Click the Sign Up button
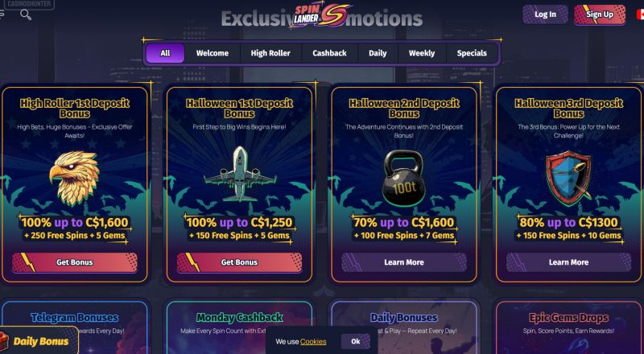This screenshot has height=354, width=644. pyautogui.click(x=600, y=14)
